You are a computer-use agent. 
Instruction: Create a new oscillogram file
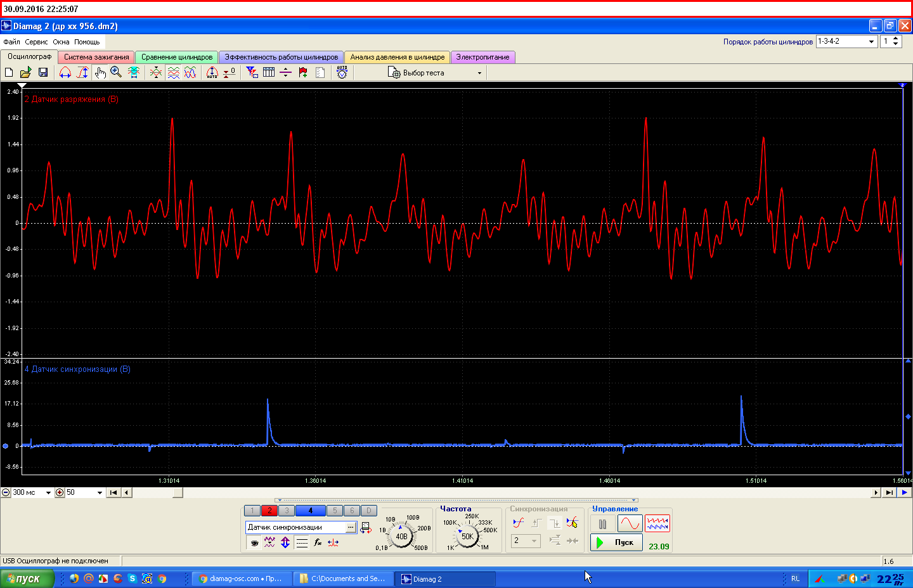click(x=9, y=72)
